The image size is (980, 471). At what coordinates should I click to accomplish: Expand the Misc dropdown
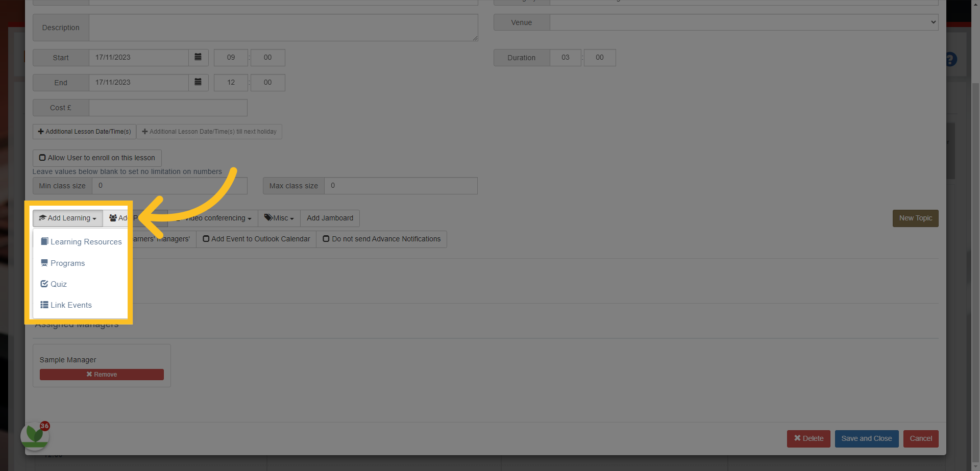[x=279, y=218]
